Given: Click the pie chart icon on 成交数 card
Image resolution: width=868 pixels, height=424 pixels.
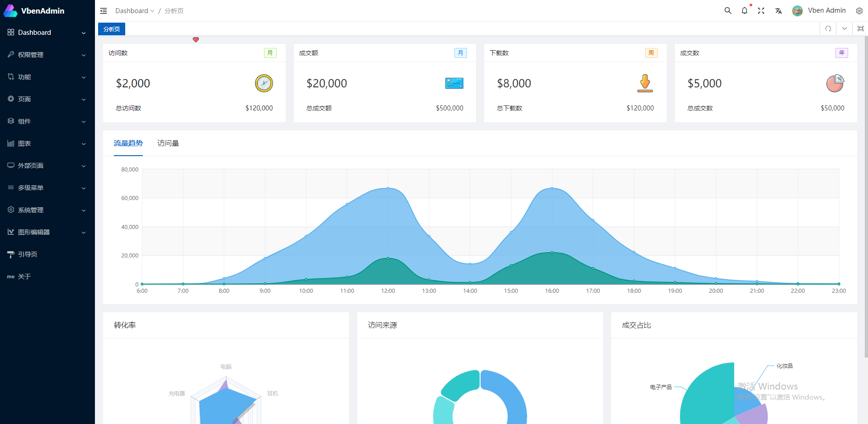Looking at the screenshot, I should tap(835, 83).
